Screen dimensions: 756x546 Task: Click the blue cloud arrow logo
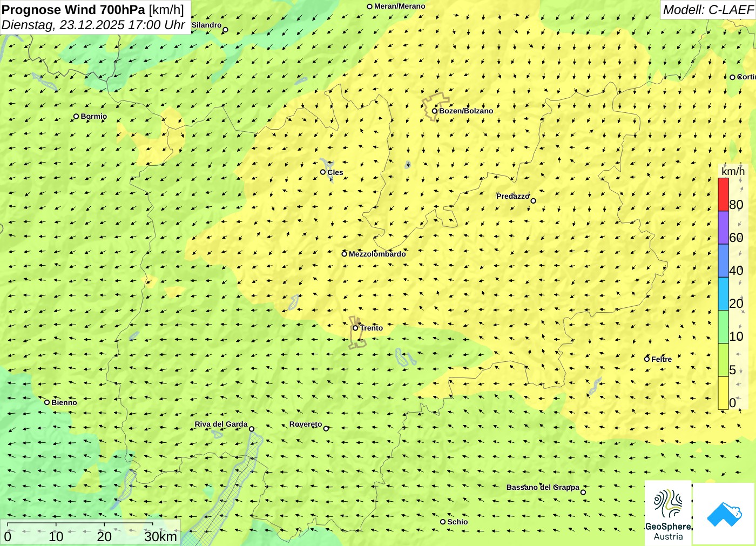[724, 514]
